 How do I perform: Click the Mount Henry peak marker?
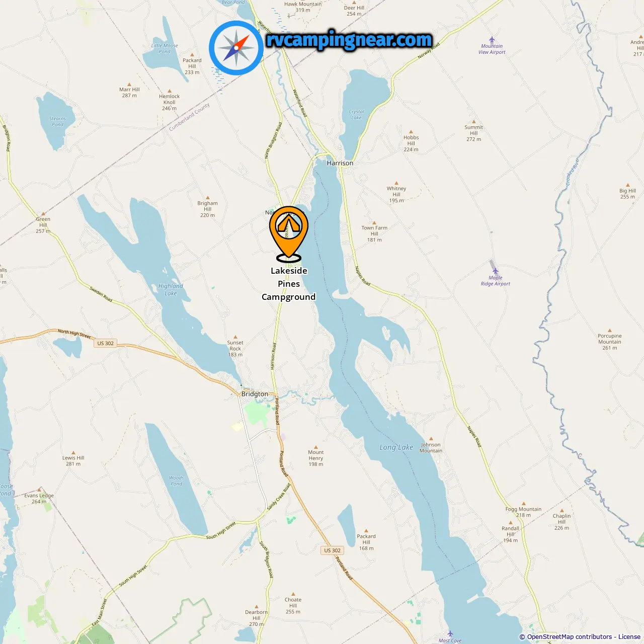pos(316,447)
